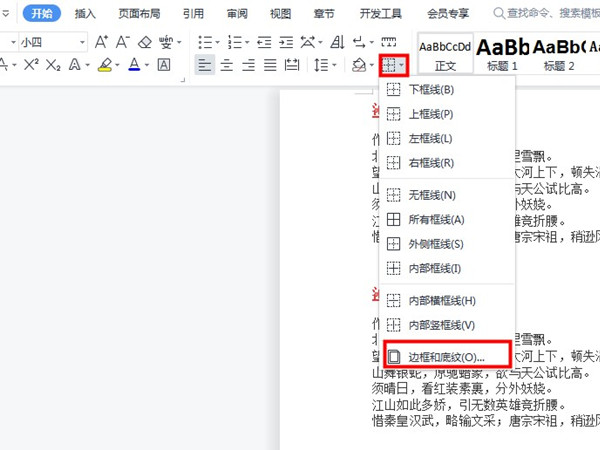Switch to the 页面布局 ribbon tab

point(138,13)
